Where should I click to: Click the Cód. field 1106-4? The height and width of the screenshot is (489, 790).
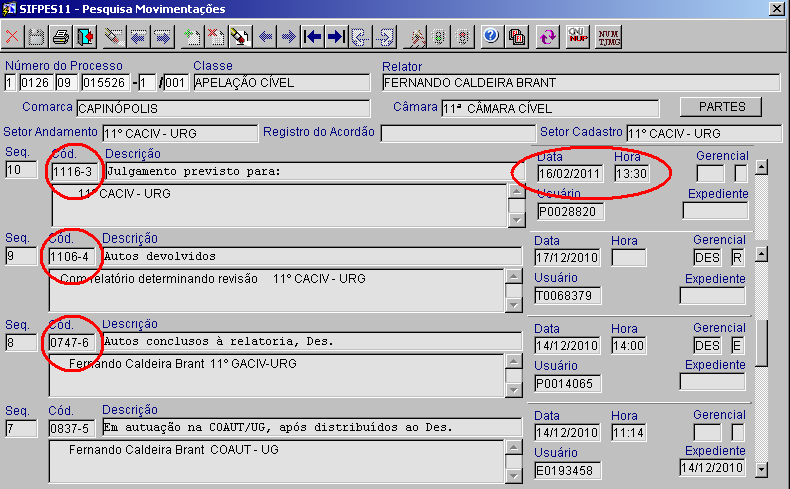[x=71, y=257]
